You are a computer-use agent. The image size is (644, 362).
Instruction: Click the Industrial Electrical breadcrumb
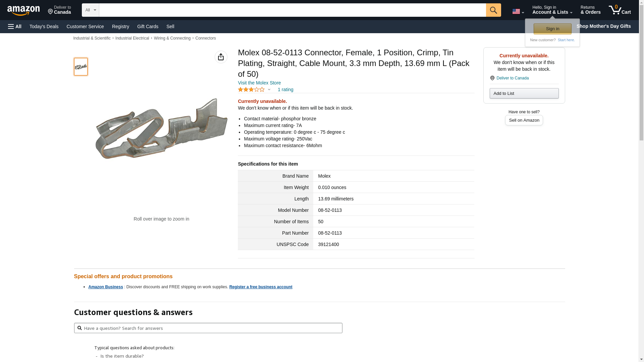(132, 38)
